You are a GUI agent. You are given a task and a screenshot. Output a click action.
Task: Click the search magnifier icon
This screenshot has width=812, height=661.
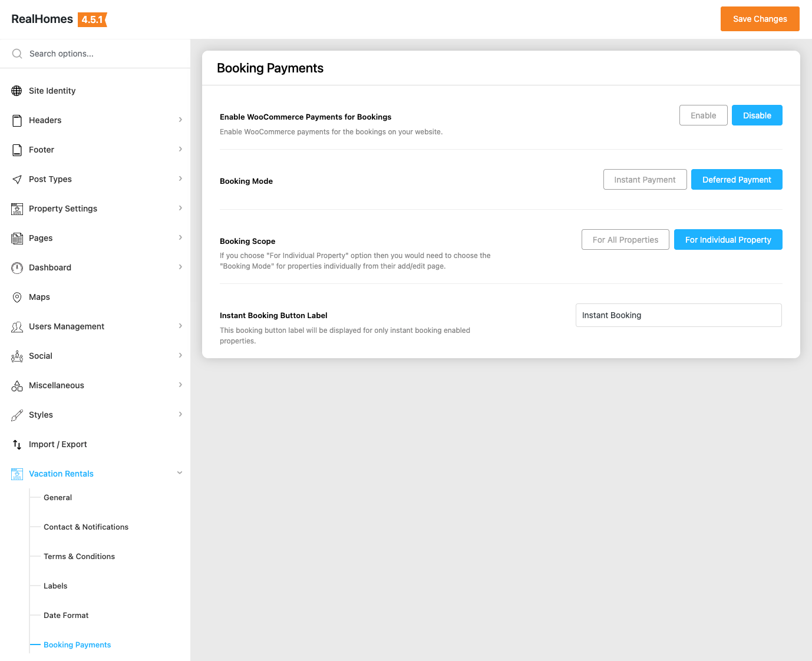[x=17, y=54]
